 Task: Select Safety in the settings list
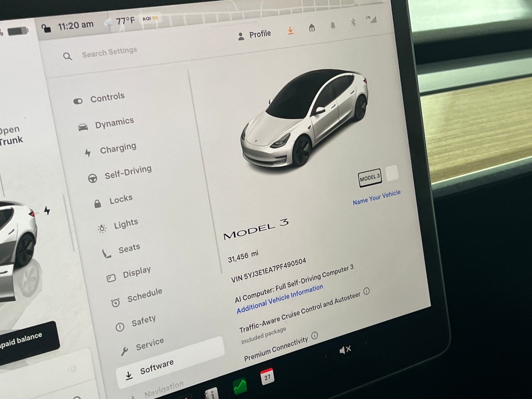click(136, 323)
